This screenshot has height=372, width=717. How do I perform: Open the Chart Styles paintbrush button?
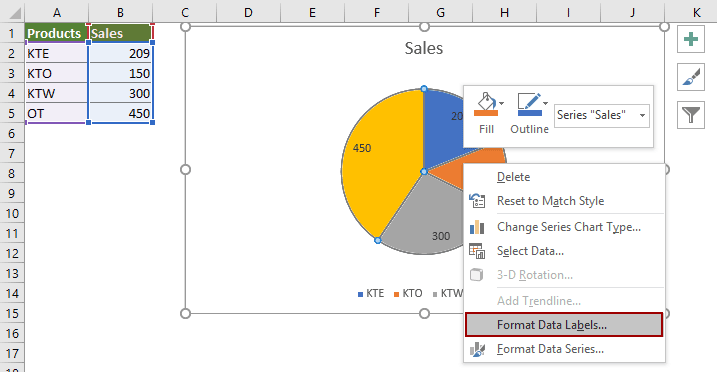(690, 77)
